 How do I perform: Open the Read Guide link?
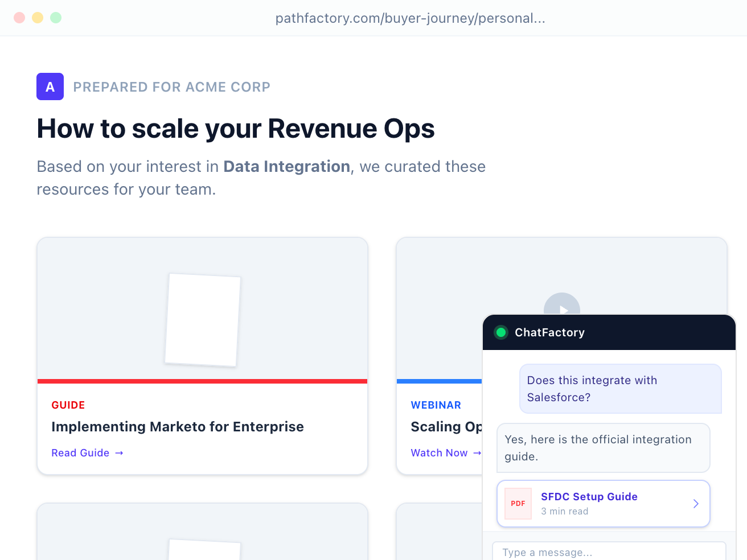(x=80, y=452)
